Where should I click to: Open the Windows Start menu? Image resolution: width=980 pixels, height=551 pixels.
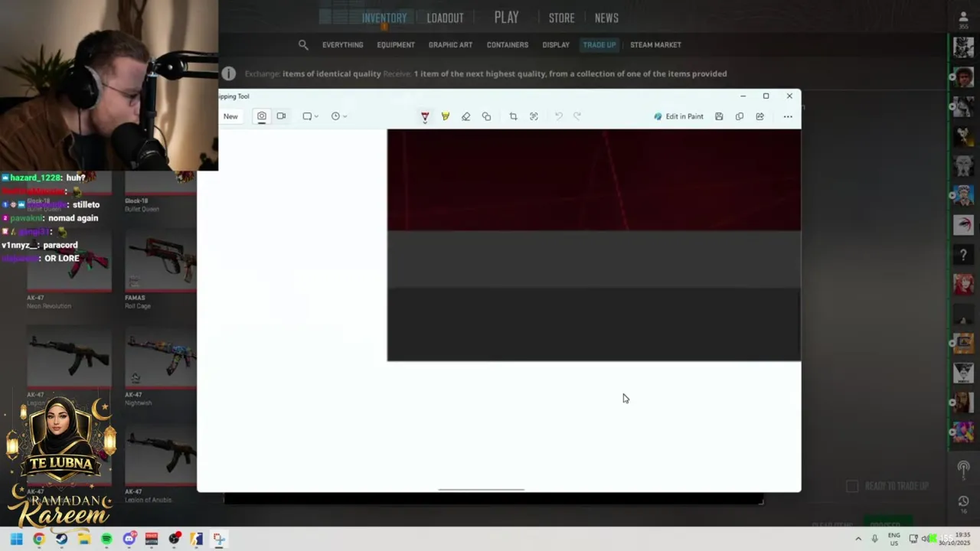click(16, 539)
